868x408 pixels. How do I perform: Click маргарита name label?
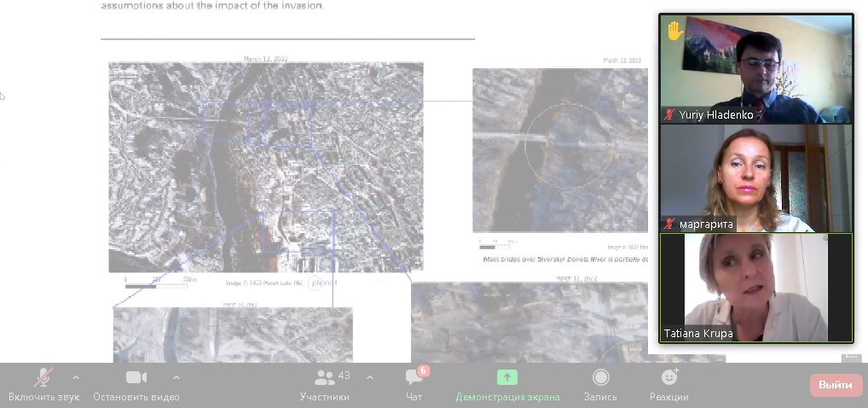point(706,224)
